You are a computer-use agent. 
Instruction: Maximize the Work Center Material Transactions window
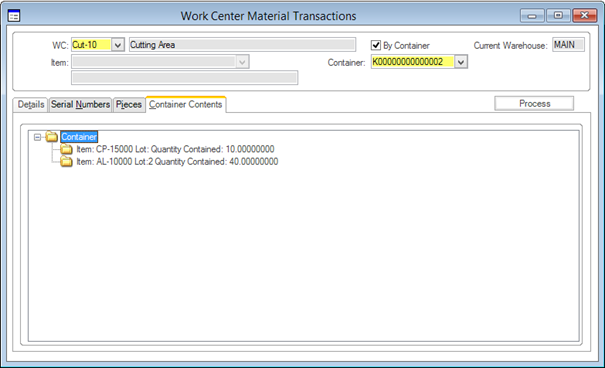tap(558, 16)
